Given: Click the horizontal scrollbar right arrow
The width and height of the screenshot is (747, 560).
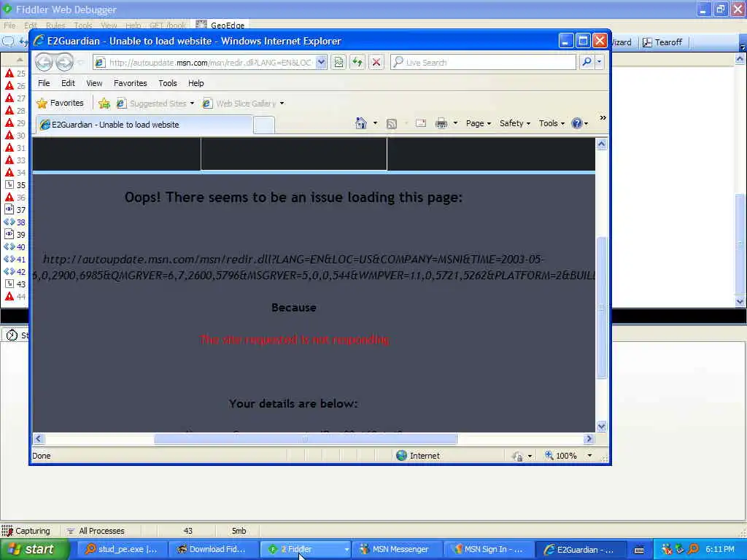Looking at the screenshot, I should pos(589,439).
